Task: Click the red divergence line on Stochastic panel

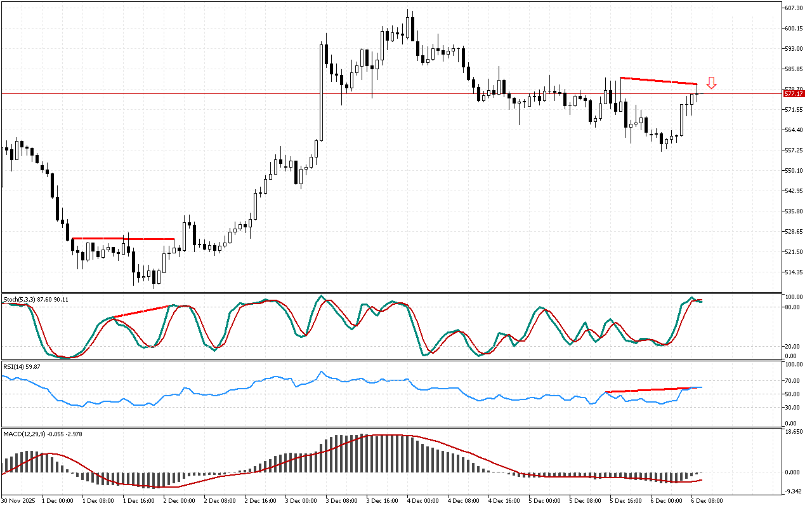Action: pyautogui.click(x=143, y=312)
